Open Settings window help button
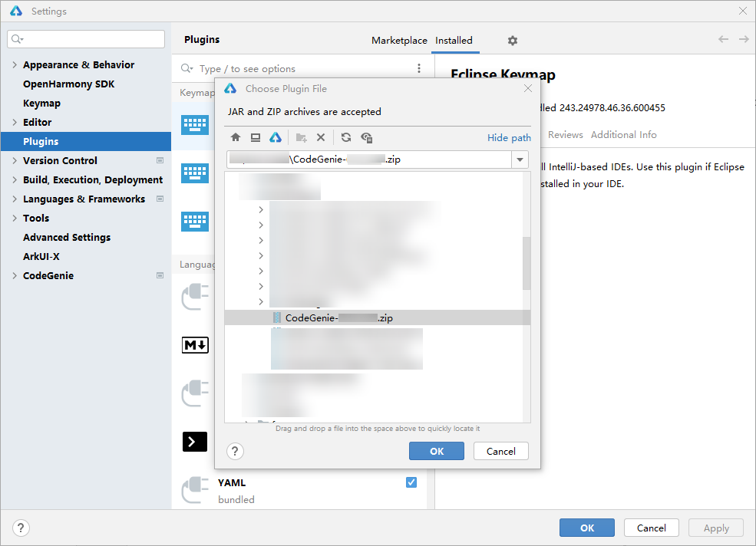The image size is (756, 546). click(21, 528)
